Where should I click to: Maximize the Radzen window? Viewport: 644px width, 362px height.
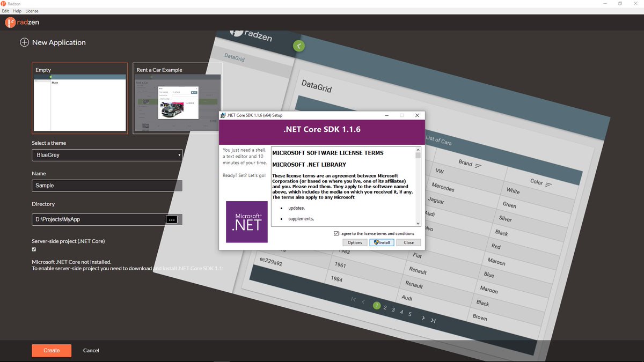[x=620, y=3]
